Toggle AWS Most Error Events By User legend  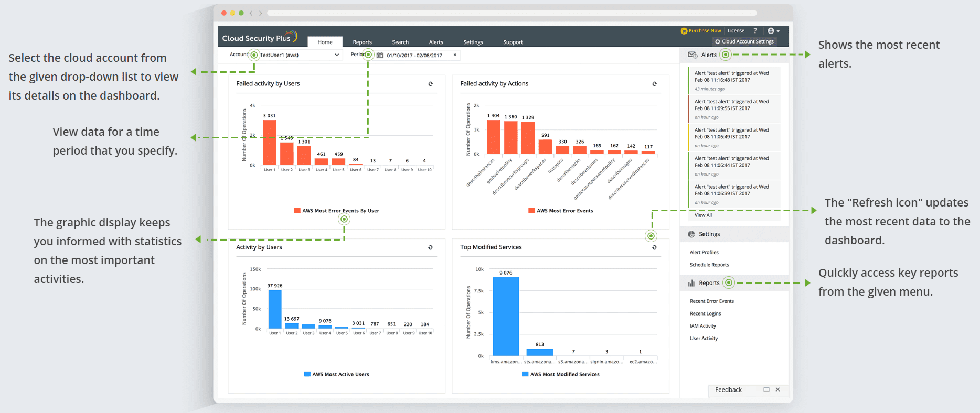click(336, 211)
